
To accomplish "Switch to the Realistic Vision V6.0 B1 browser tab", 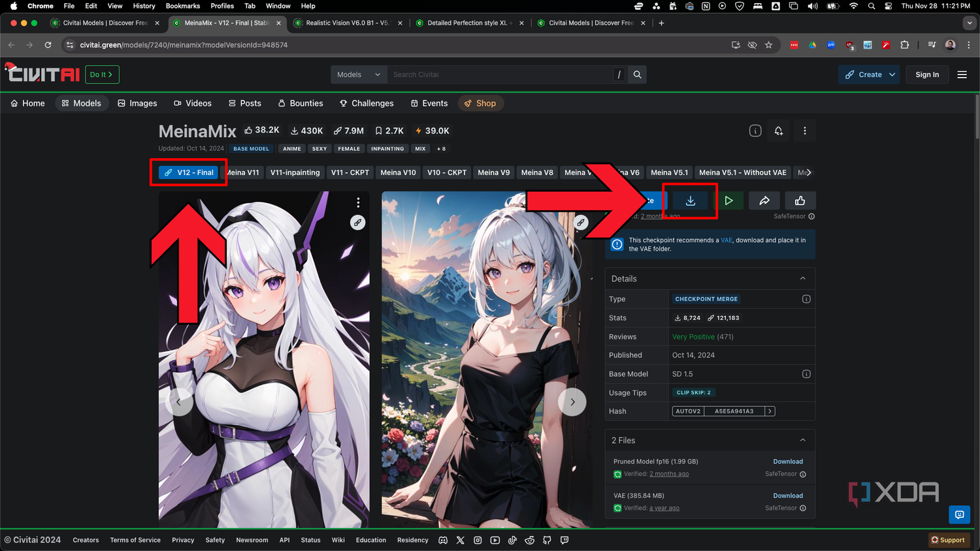I will tap(348, 23).
